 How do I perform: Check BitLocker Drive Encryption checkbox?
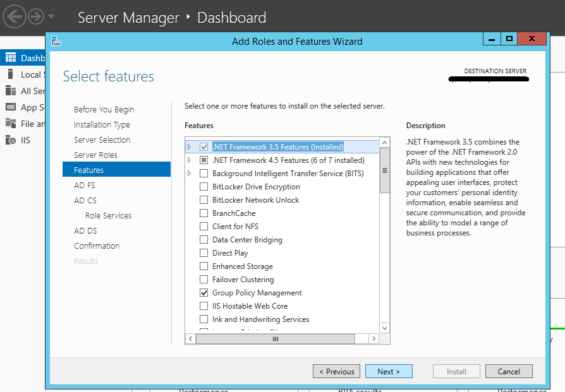(204, 187)
